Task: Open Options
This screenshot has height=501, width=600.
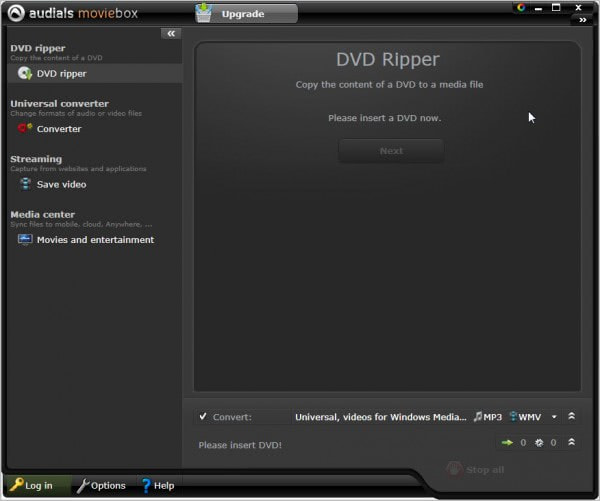Action: point(101,485)
